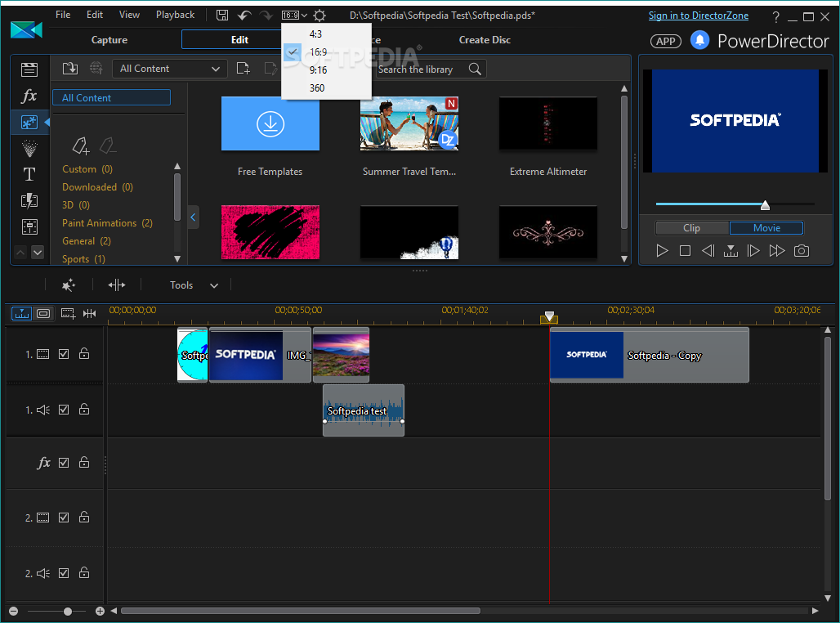Lock video track 2
The height and width of the screenshot is (623, 840).
click(x=84, y=517)
